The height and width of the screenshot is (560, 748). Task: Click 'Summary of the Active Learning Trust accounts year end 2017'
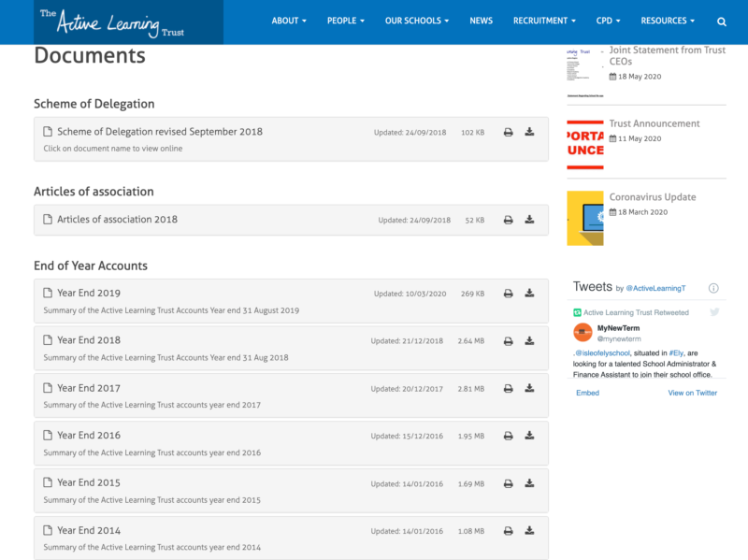click(152, 405)
